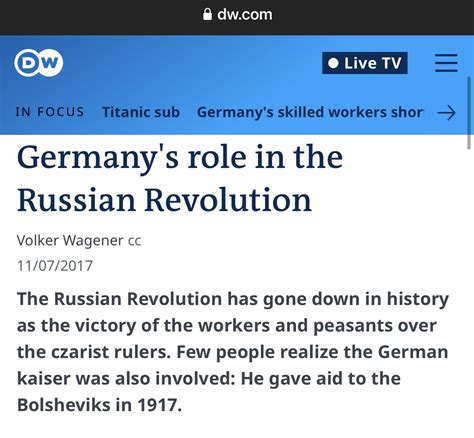The height and width of the screenshot is (438, 474).
Task: Tap the lock icon beside dw.com
Action: (x=207, y=14)
